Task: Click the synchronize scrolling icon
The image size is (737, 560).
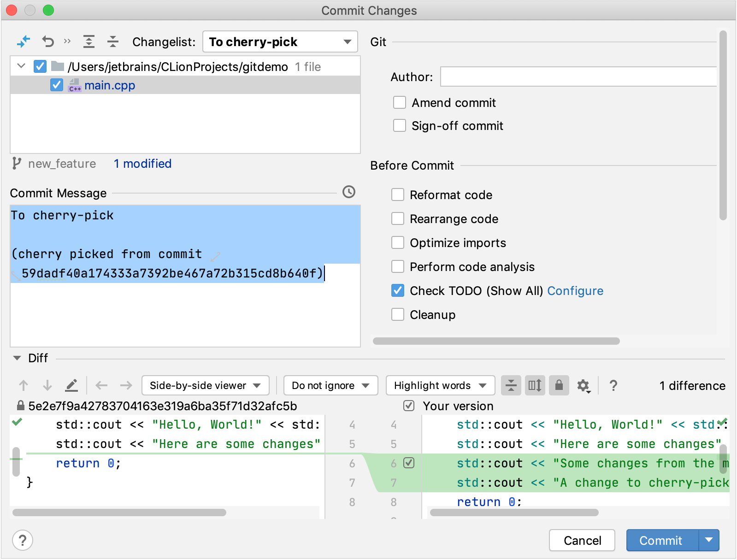Action: (x=535, y=386)
